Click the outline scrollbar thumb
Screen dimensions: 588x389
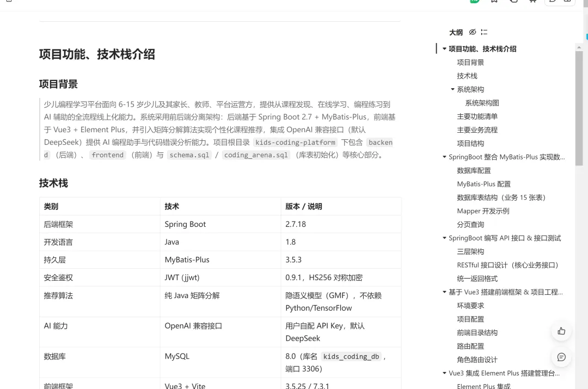(x=579, y=108)
